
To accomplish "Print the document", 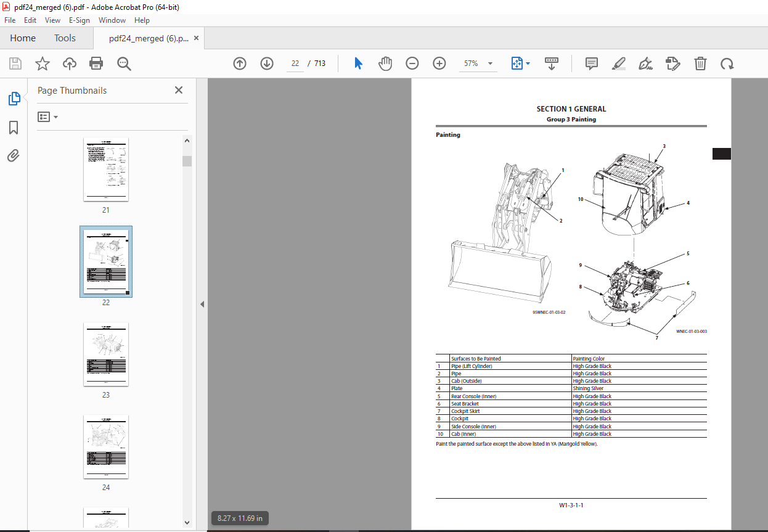I will click(96, 63).
